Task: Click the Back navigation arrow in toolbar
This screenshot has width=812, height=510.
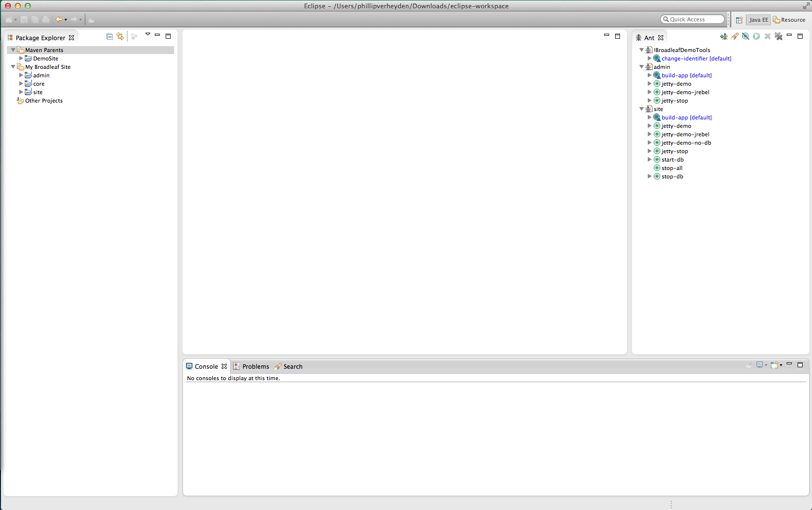Action: (59, 19)
